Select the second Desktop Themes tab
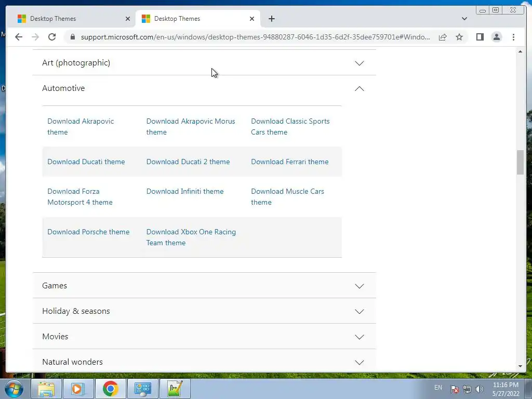 [198, 19]
